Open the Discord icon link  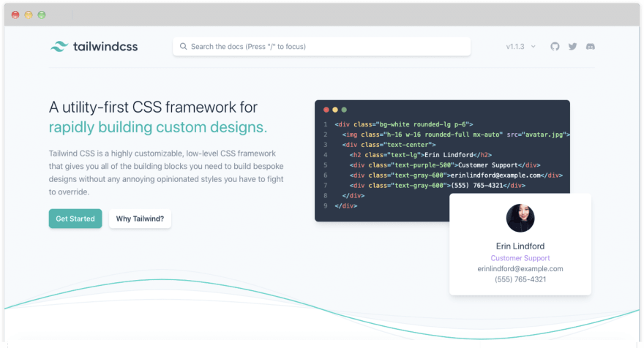click(590, 46)
